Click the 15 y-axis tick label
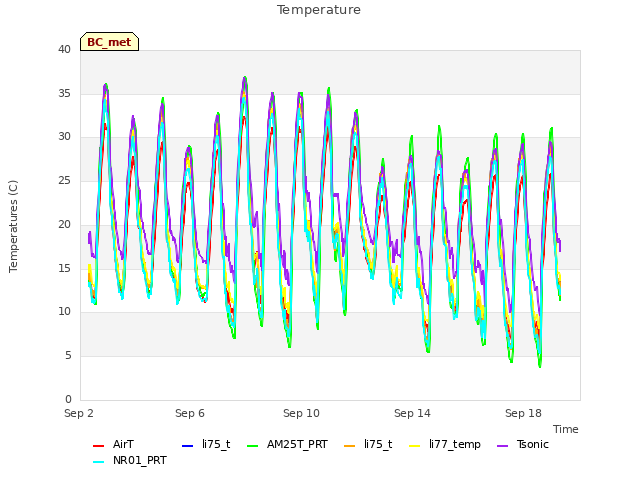The image size is (640, 480). 64,268
